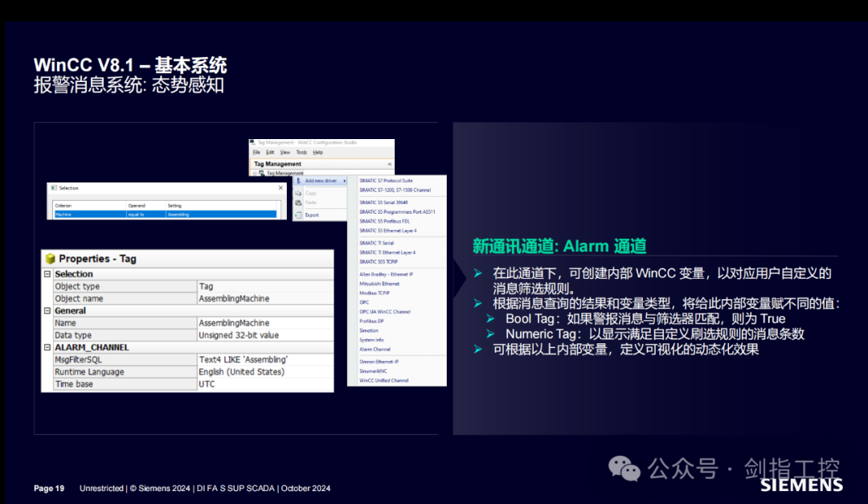The height and width of the screenshot is (504, 868).
Task: Select Alarm Channel from the driver list
Action: pyautogui.click(x=375, y=350)
